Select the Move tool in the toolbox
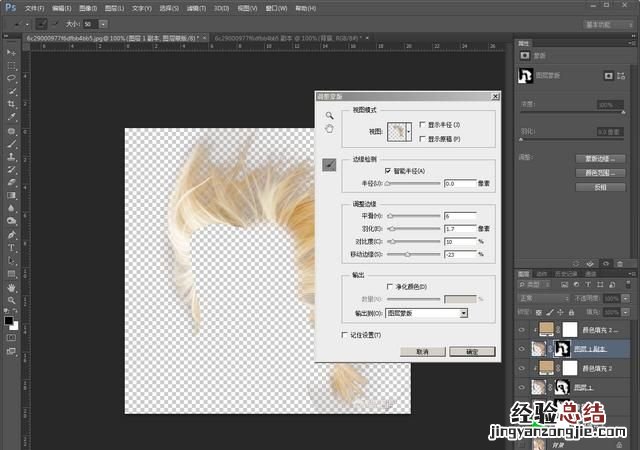640x450 pixels. pyautogui.click(x=11, y=53)
